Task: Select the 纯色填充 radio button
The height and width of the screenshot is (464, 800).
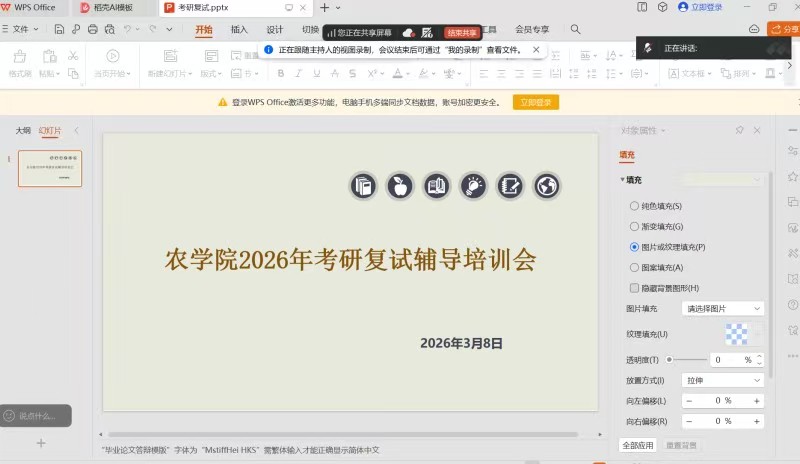Action: coord(634,205)
